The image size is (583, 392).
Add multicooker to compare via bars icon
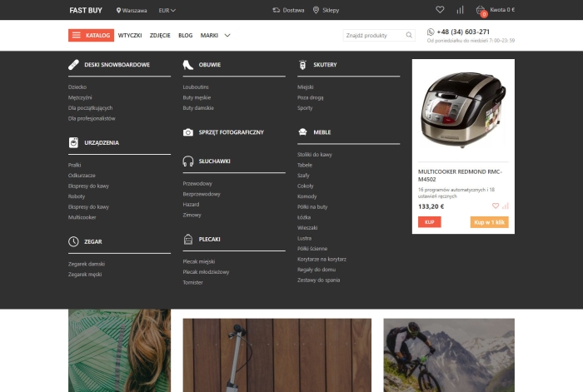506,206
